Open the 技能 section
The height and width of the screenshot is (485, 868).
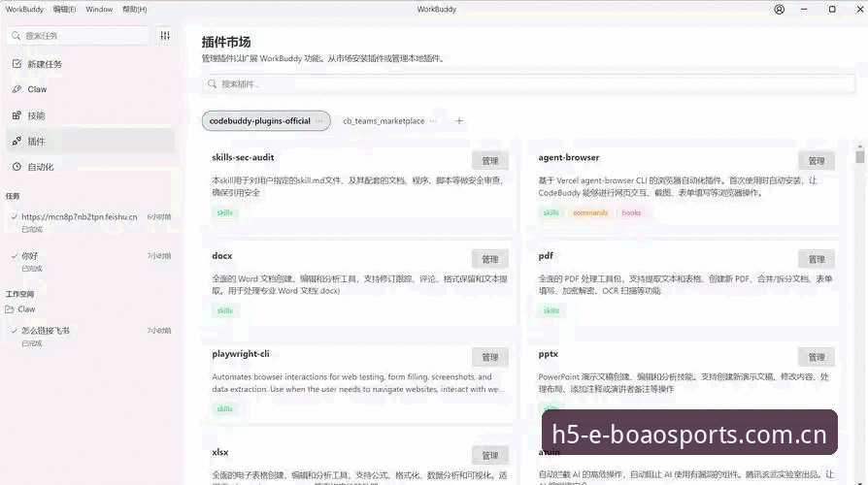[90, 115]
